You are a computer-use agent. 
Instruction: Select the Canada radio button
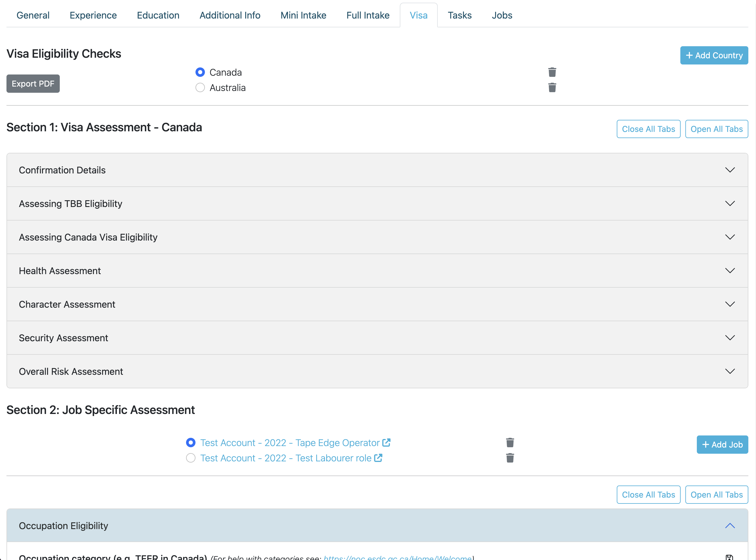click(200, 72)
